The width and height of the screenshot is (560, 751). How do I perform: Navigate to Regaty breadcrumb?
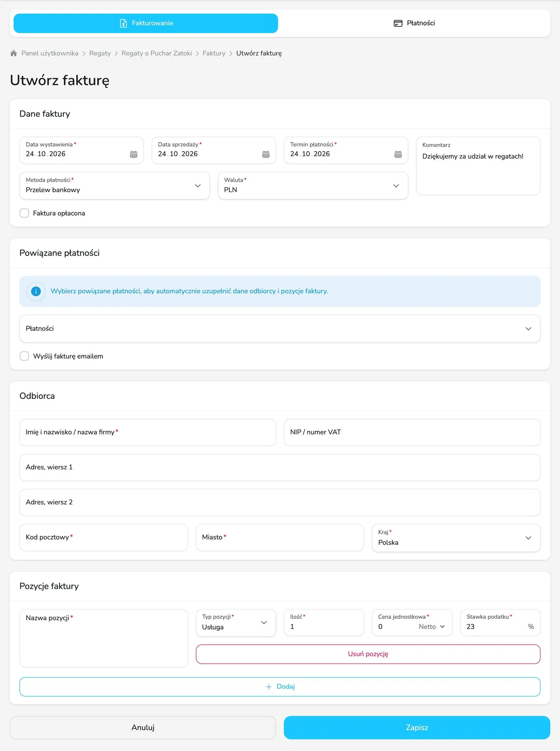(100, 53)
